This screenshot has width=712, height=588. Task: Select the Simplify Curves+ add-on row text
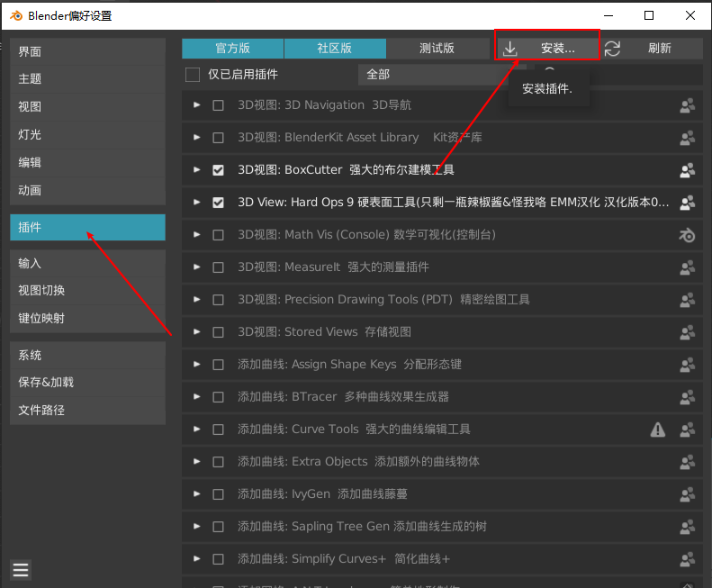344,559
